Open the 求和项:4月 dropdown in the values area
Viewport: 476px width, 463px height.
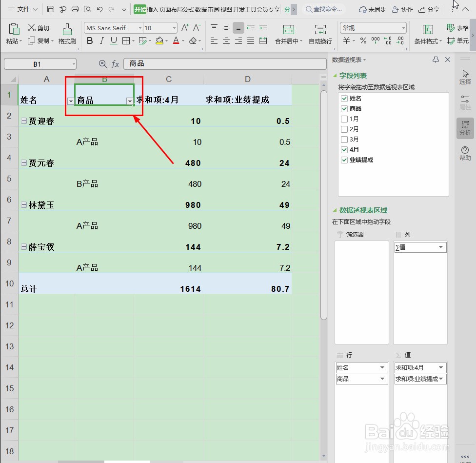442,367
